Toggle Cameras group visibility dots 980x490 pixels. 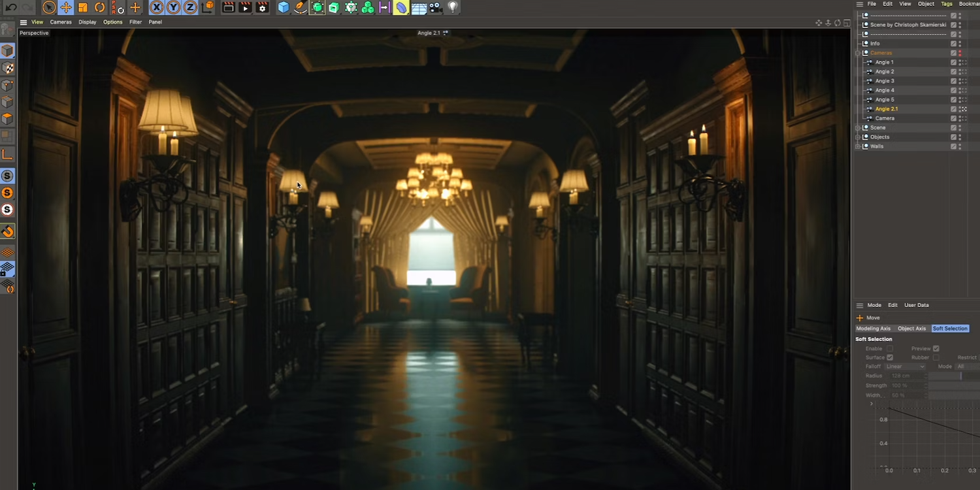(x=960, y=53)
